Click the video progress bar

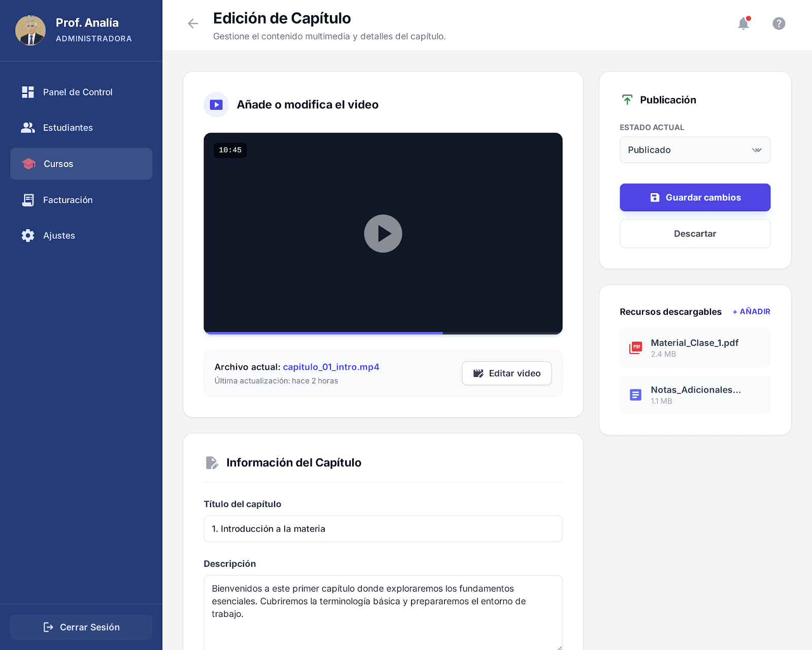(x=383, y=333)
